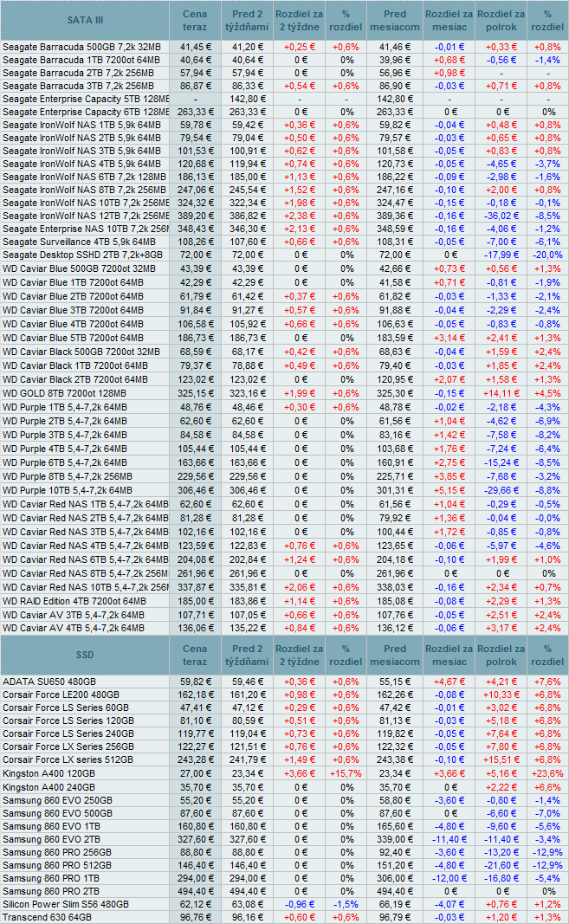Click the 306,00 € price a month ago
The width and height of the screenshot is (569, 924).
pos(394,878)
